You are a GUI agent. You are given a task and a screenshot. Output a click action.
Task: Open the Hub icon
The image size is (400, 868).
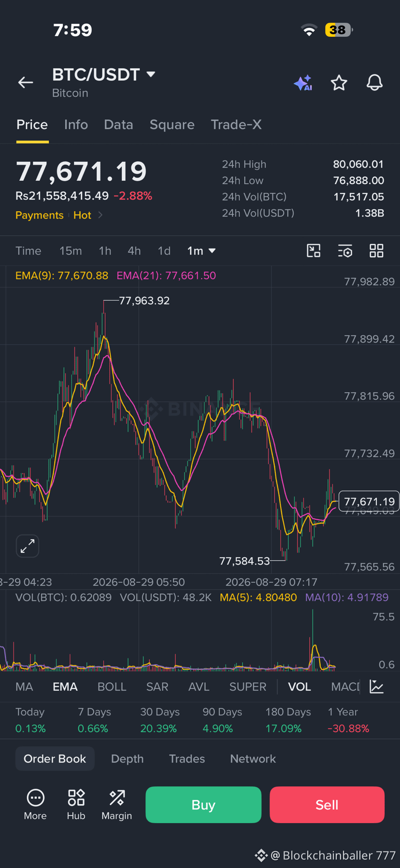pos(76,805)
